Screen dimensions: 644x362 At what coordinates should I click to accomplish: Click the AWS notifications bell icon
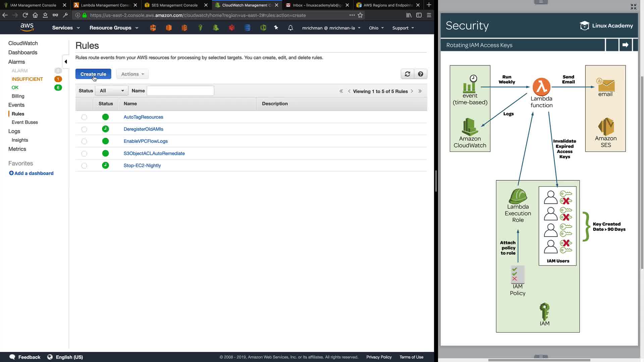pyautogui.click(x=290, y=28)
